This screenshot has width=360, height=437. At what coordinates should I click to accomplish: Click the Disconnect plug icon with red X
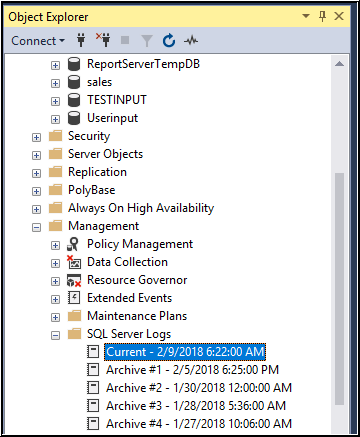click(x=103, y=39)
